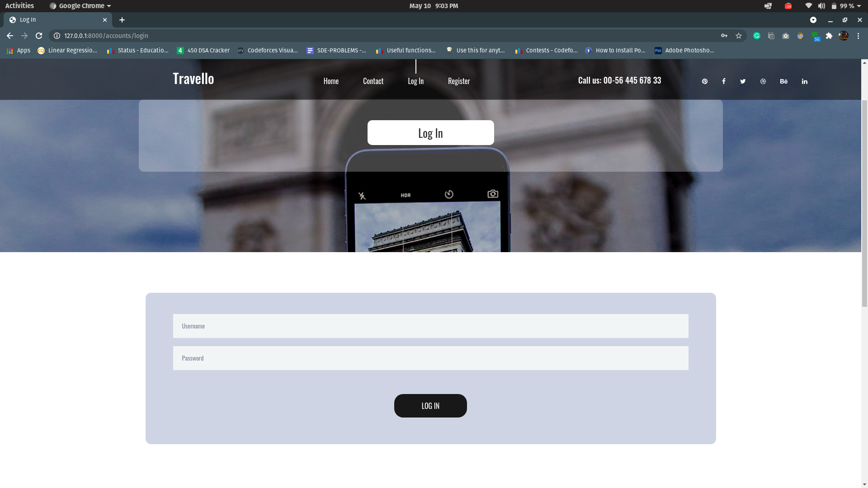Open the Dribbble social icon
868x488 pixels.
pos(763,81)
